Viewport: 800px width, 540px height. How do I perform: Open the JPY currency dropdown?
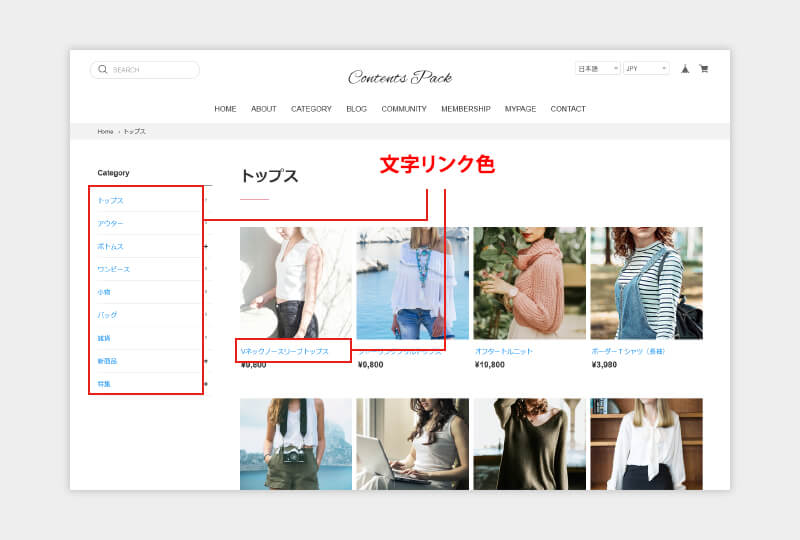pos(646,68)
